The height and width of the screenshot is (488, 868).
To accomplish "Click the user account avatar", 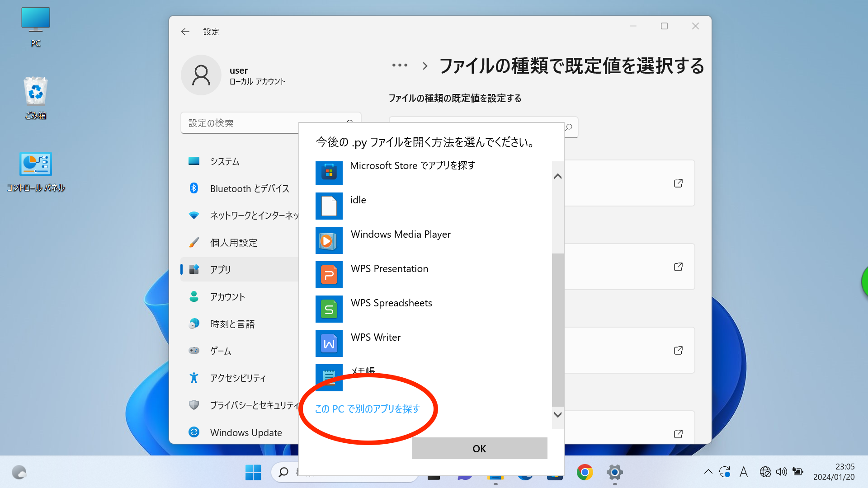I will pyautogui.click(x=201, y=75).
